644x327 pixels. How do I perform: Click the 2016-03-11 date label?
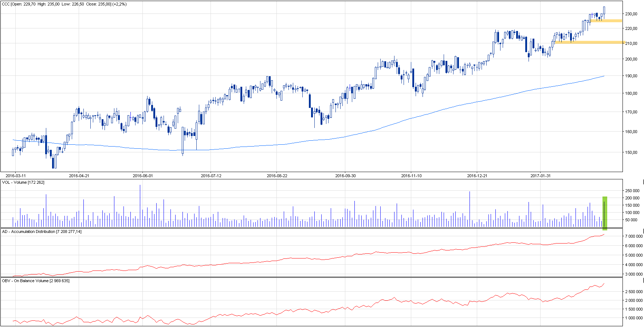[16, 176]
